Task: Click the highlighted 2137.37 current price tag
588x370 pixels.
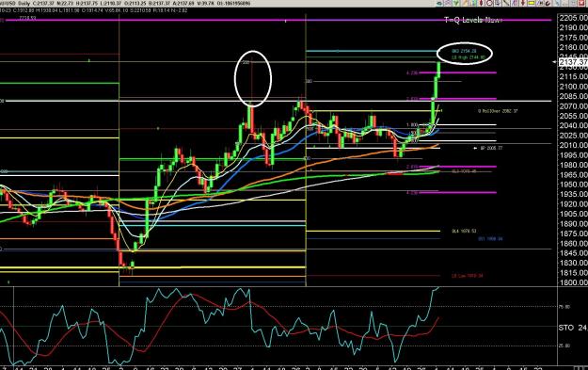Action: point(573,62)
